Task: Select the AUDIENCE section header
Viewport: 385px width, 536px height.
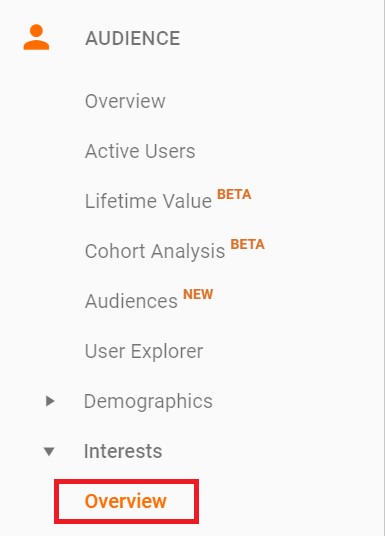Action: pos(132,38)
